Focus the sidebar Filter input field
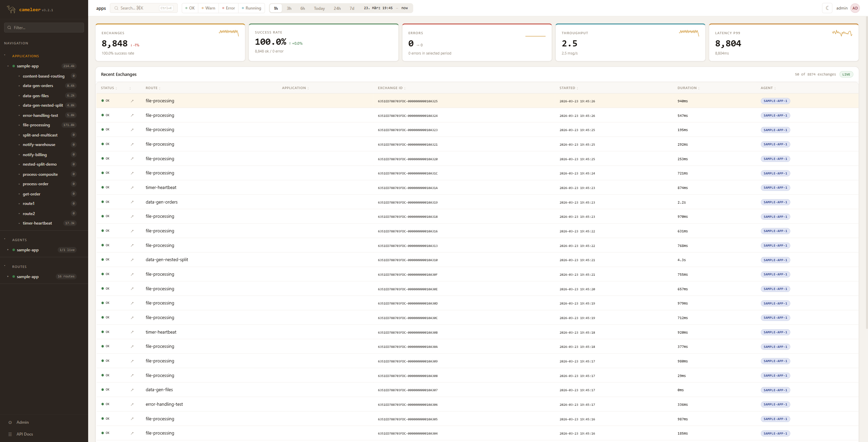 [46, 28]
